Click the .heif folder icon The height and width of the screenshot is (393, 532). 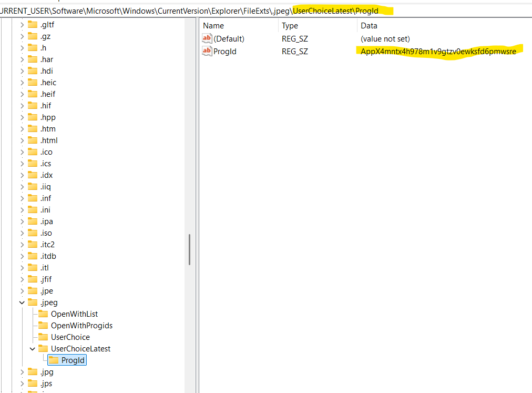click(33, 94)
